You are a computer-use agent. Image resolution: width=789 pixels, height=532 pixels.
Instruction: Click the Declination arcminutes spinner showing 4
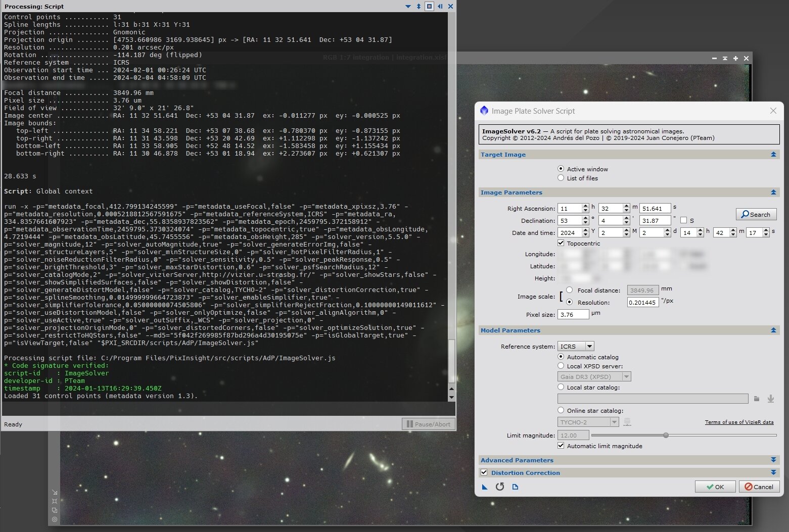(614, 220)
